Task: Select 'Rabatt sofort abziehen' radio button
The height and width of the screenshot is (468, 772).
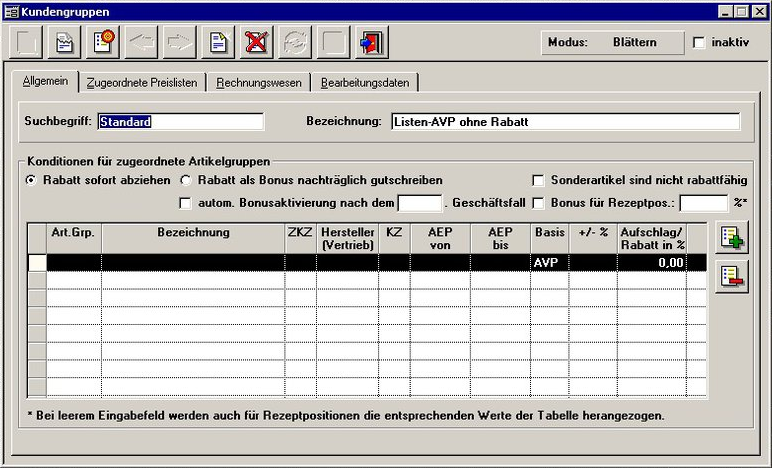Action: click(x=31, y=180)
